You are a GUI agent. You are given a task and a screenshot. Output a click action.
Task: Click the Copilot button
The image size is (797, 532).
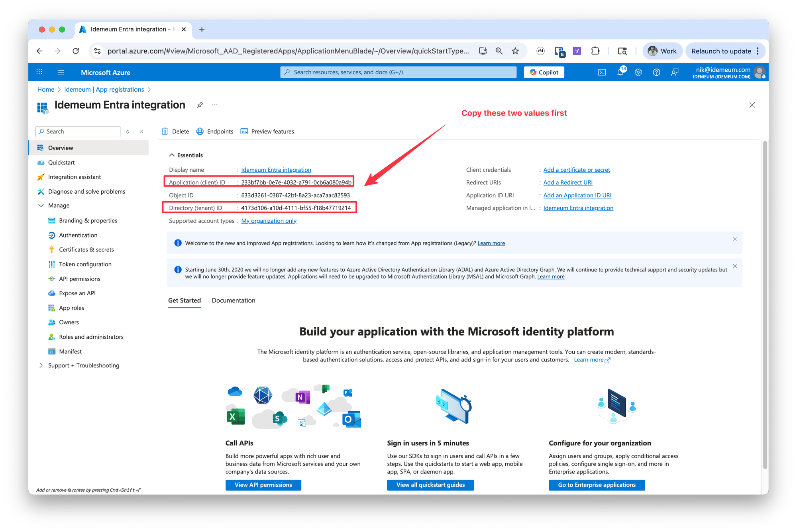click(544, 72)
